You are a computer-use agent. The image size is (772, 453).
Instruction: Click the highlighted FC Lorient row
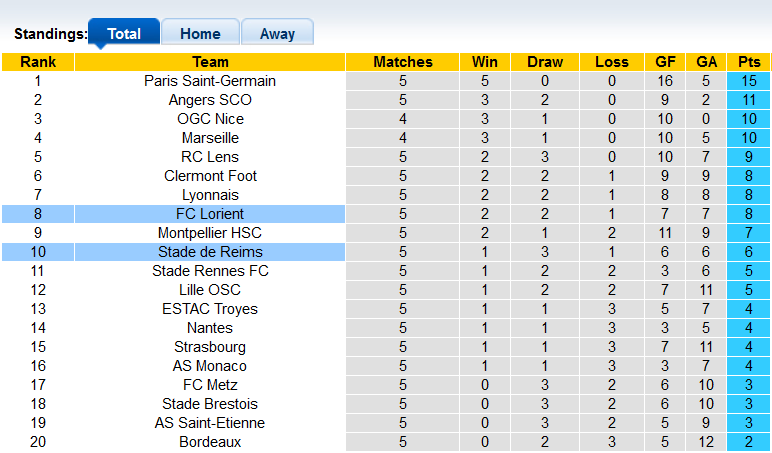[x=210, y=214]
